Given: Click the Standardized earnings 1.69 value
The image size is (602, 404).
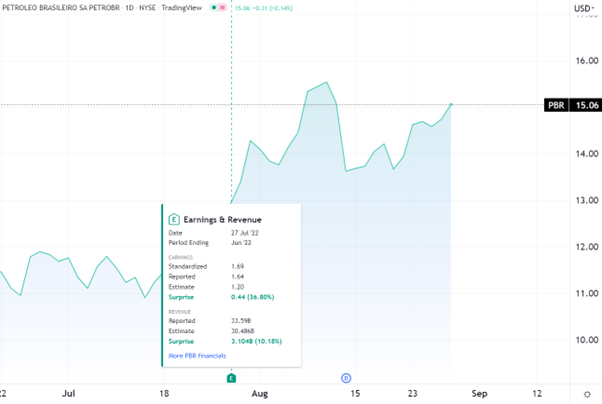Looking at the screenshot, I should 238,266.
